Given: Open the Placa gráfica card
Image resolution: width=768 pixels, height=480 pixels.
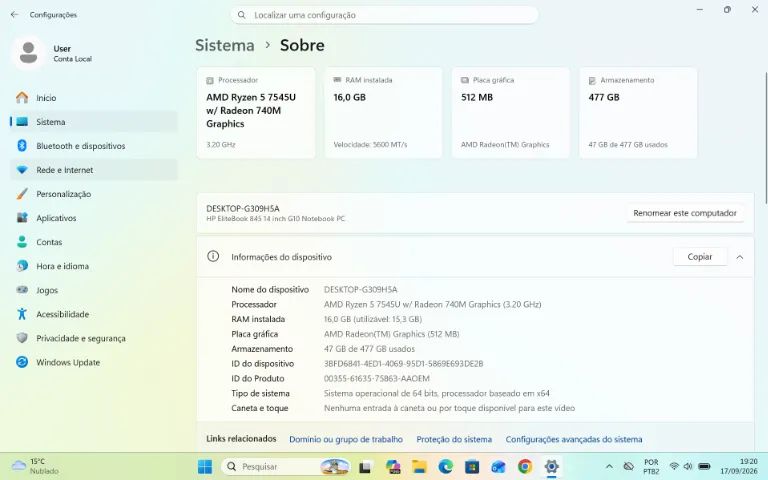Looking at the screenshot, I should pos(510,113).
